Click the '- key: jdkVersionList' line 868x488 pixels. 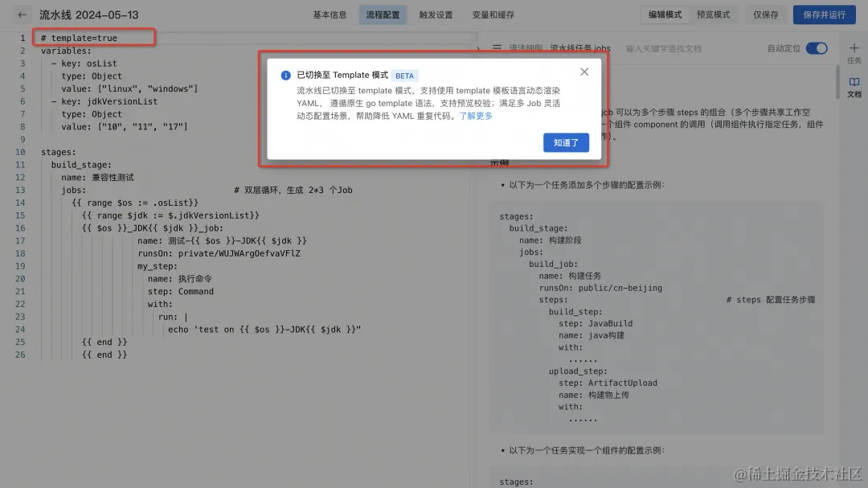pos(104,101)
